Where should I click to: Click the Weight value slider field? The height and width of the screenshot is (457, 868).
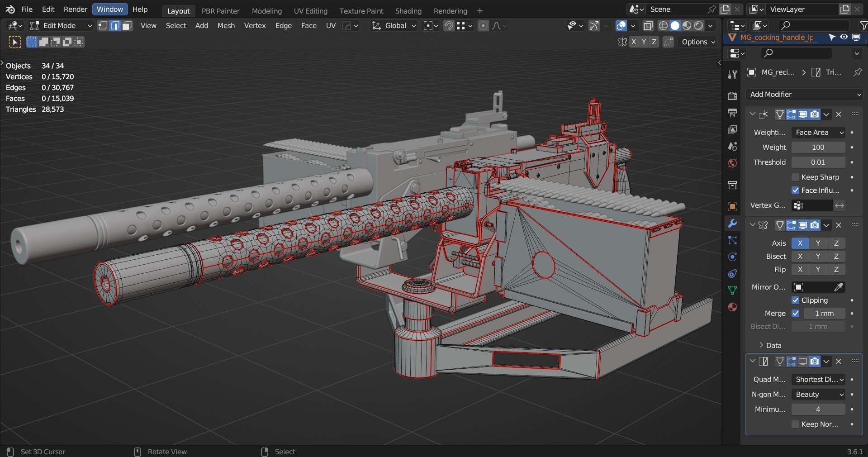pos(818,147)
